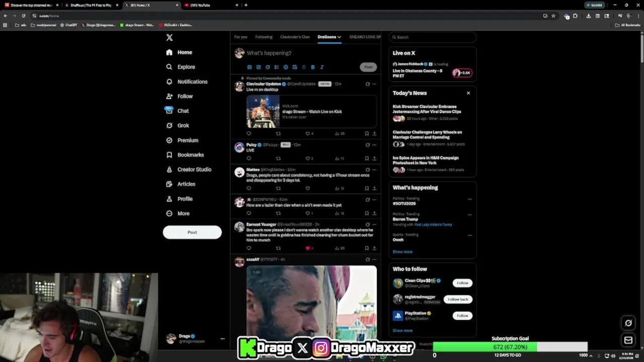
Task: Add media using the composer image icon
Action: [250, 67]
